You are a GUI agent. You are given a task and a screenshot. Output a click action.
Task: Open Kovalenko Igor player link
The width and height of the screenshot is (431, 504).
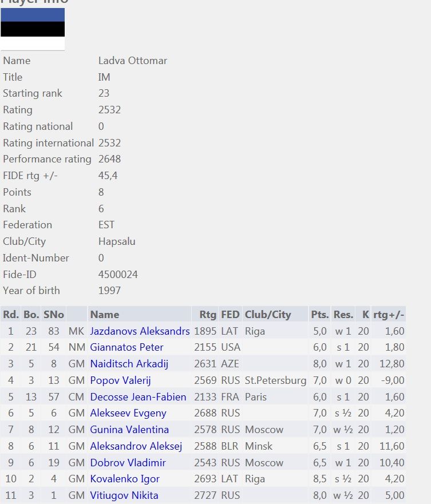(125, 479)
